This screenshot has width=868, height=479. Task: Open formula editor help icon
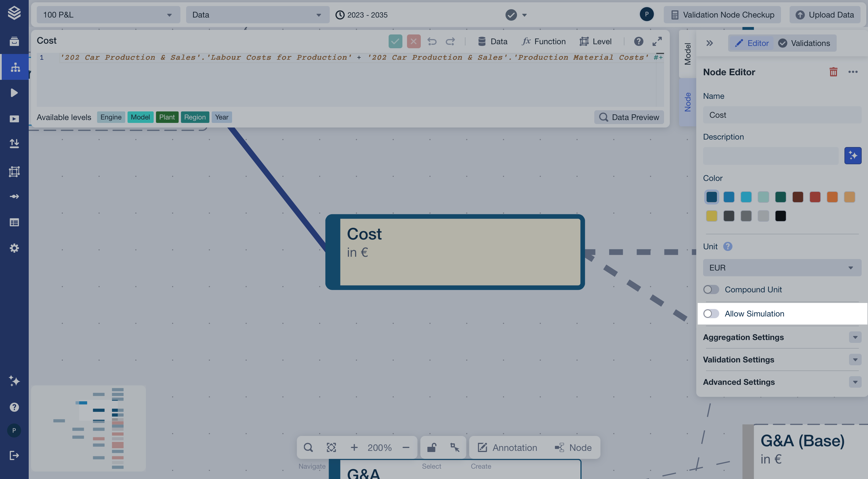click(638, 41)
